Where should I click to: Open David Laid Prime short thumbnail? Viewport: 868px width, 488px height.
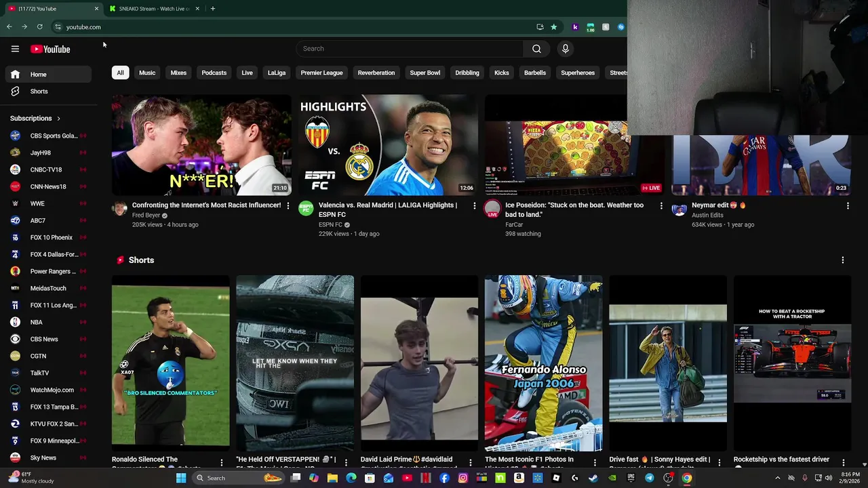click(419, 362)
